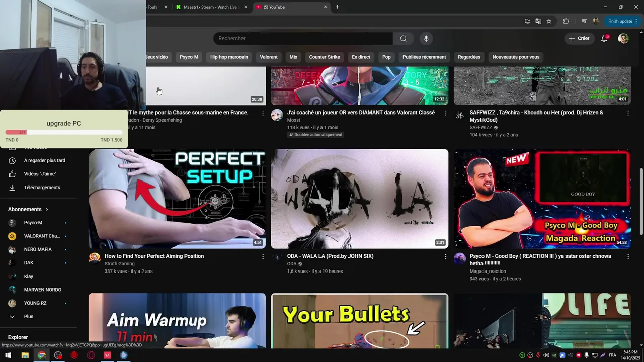
Task: Select the Regardées filter chip
Action: click(x=469, y=57)
